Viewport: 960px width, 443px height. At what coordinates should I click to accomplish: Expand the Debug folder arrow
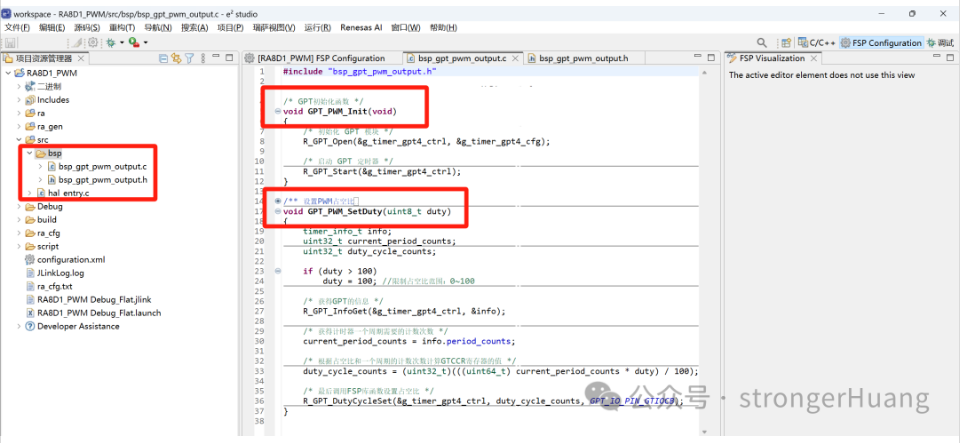[x=18, y=206]
